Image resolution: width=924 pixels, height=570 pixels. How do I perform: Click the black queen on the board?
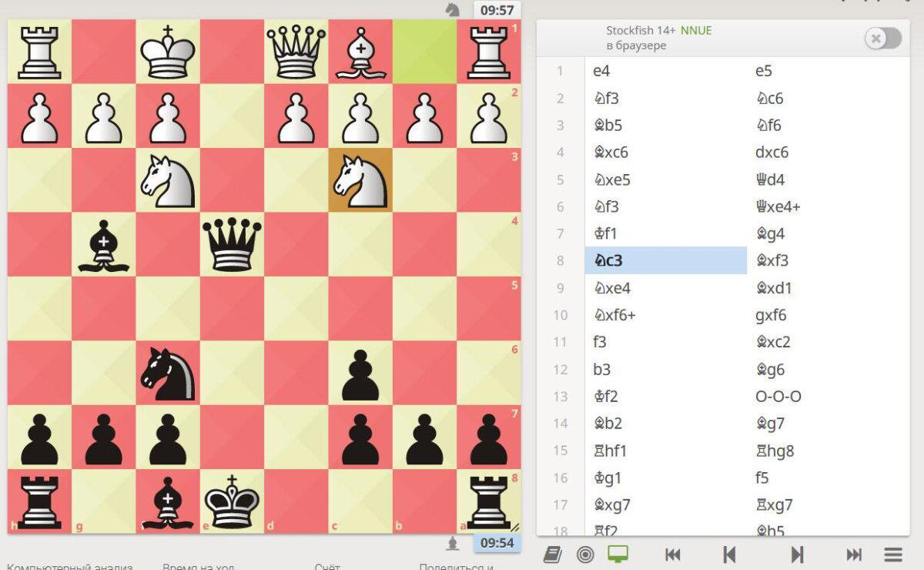(232, 244)
